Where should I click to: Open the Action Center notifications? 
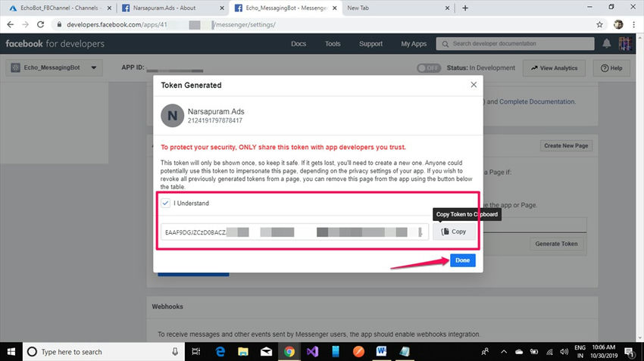[629, 352]
